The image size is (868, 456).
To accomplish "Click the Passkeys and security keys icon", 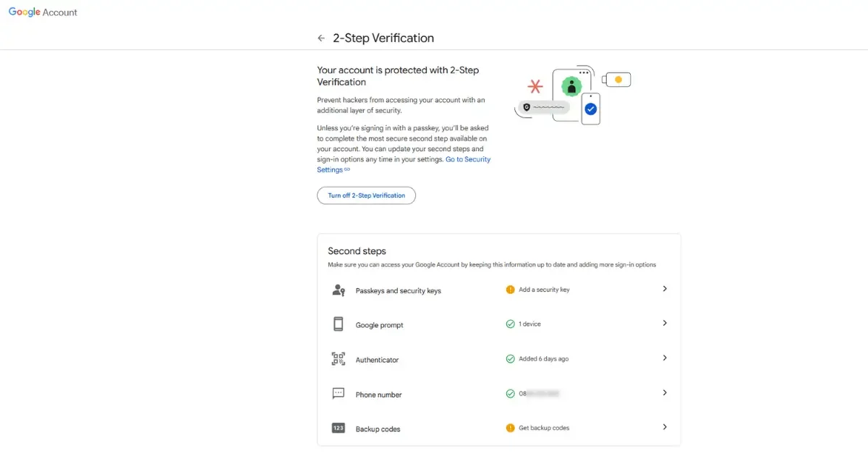I will coord(339,290).
